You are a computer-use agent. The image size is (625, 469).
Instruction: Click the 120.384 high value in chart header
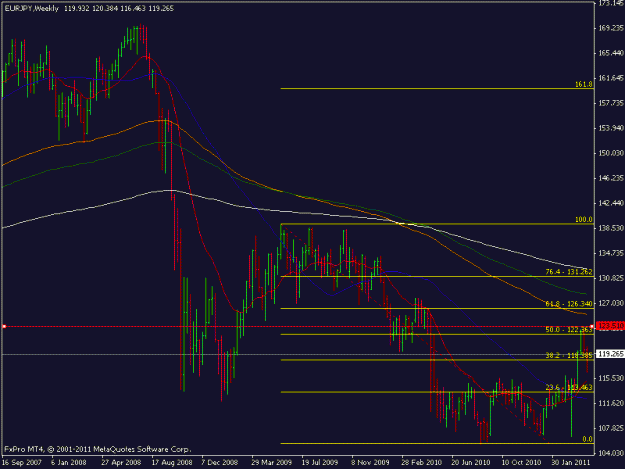coord(105,8)
